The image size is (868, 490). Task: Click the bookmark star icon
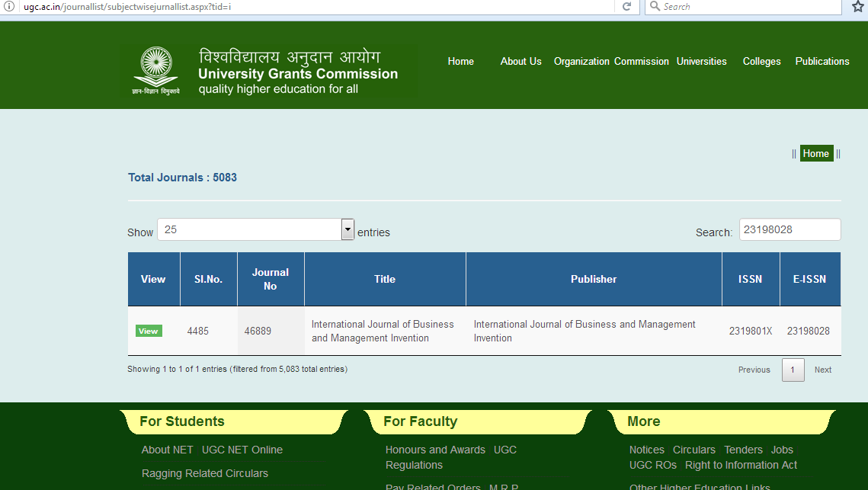click(857, 7)
